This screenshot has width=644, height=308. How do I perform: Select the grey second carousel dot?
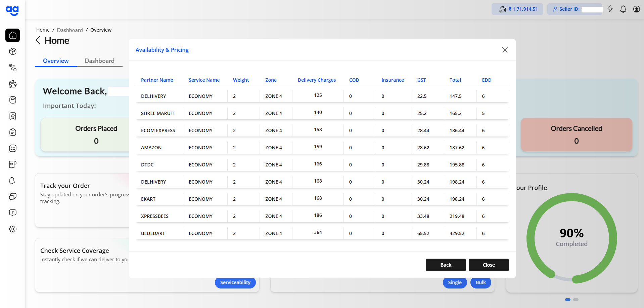click(576, 300)
